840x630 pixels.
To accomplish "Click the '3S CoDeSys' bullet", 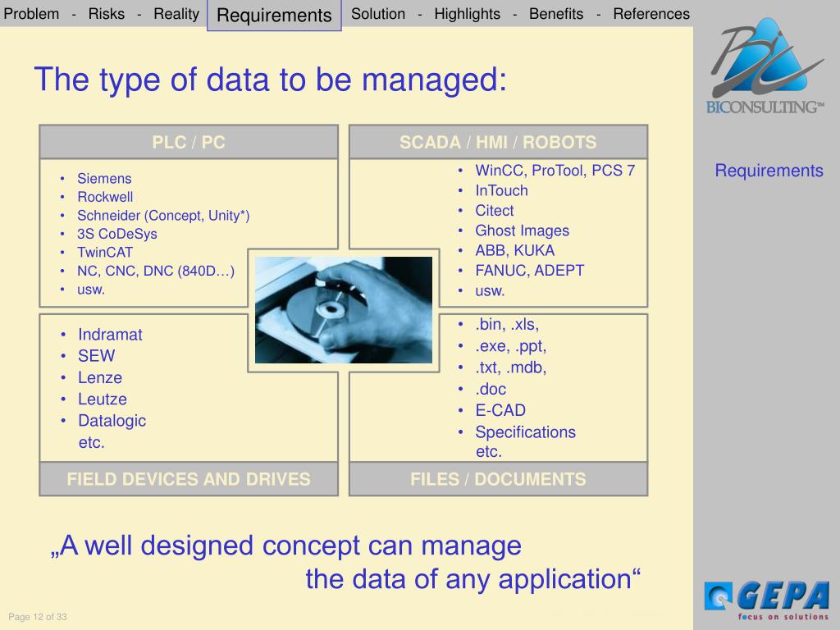I will tap(116, 234).
